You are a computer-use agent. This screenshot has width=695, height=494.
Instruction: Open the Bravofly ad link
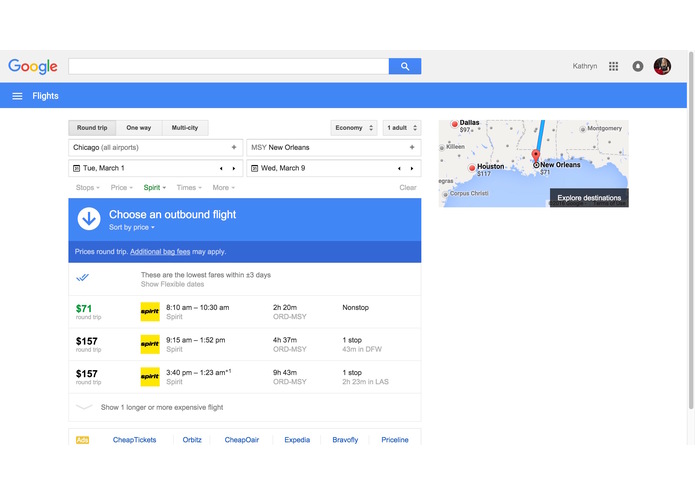345,440
